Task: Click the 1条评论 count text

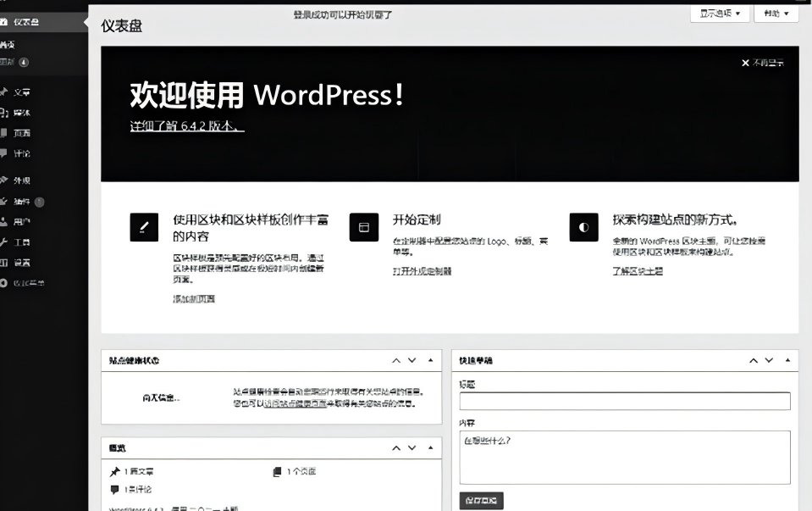Action: (x=138, y=489)
